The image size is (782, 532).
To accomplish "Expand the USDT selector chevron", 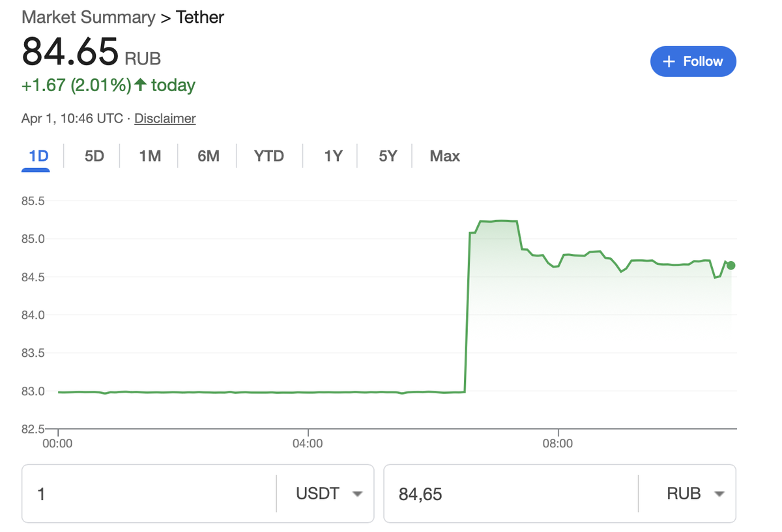I will (x=357, y=494).
